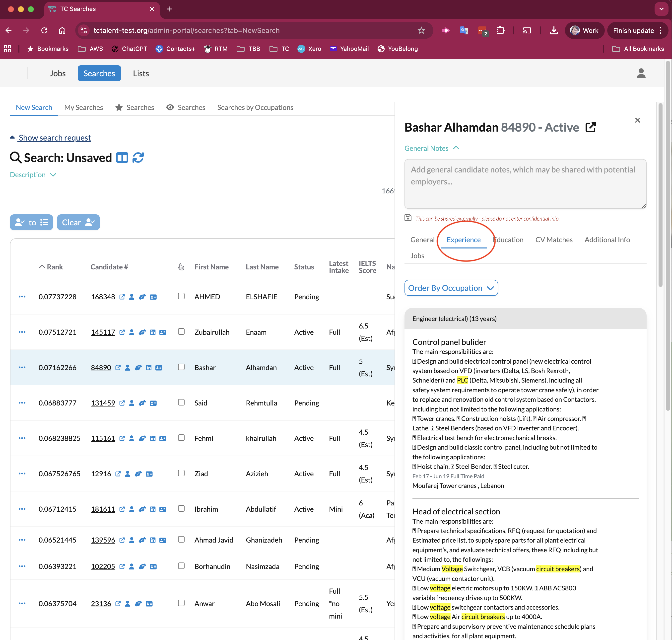
Task: Switch to the Education tab
Action: point(508,240)
